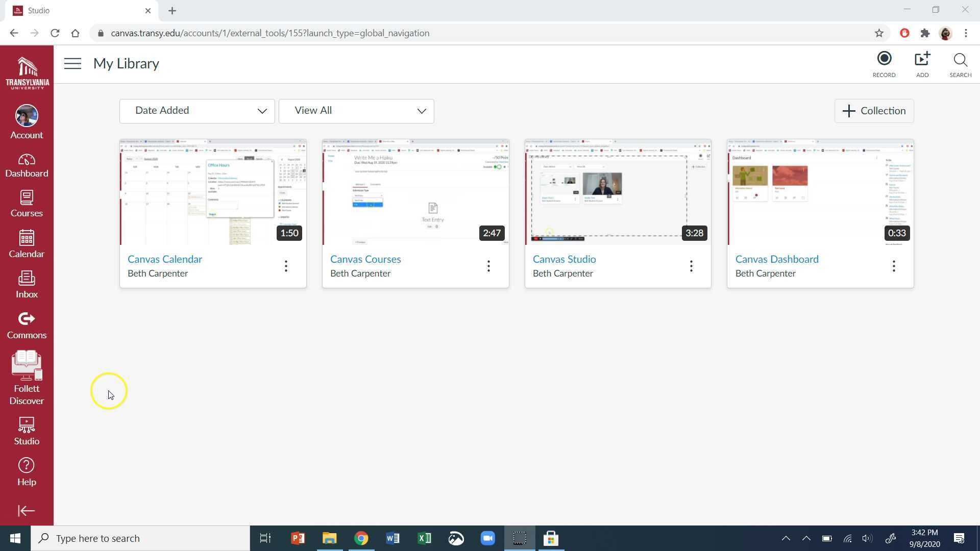Screen dimensions: 980x551
Task: Open Commons in the Canvas sidebar
Action: tap(27, 325)
